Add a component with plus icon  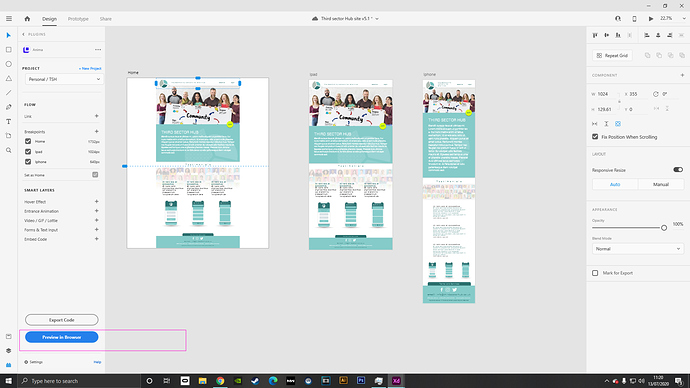coord(682,75)
